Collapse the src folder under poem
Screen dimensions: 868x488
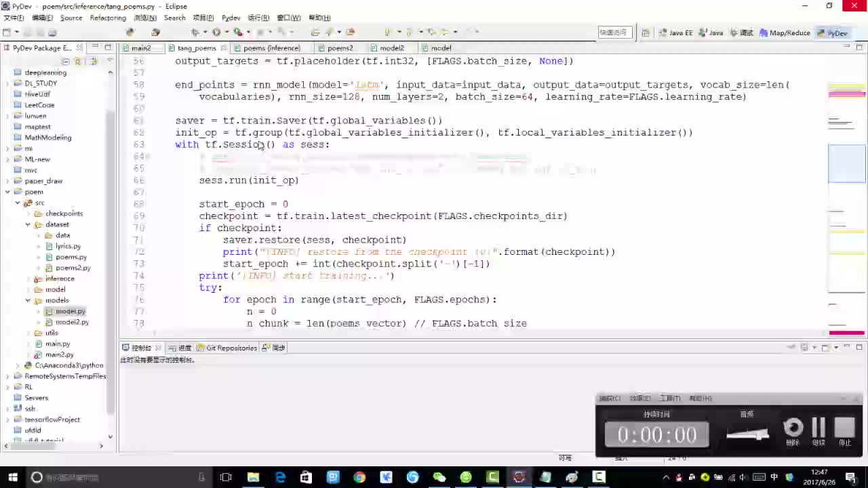pos(18,203)
